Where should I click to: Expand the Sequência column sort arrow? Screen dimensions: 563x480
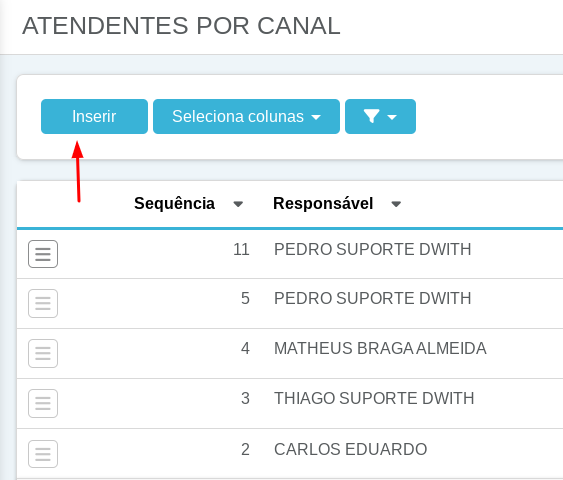point(238,204)
